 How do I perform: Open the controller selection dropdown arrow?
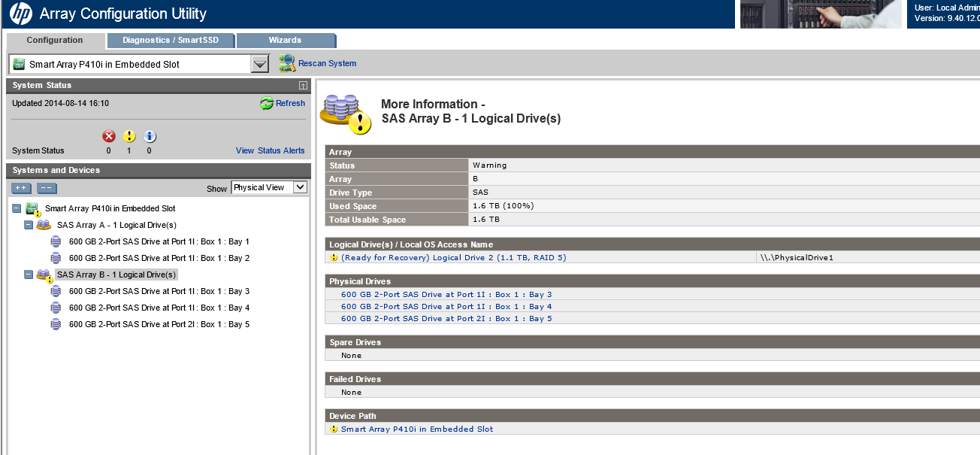(x=259, y=65)
